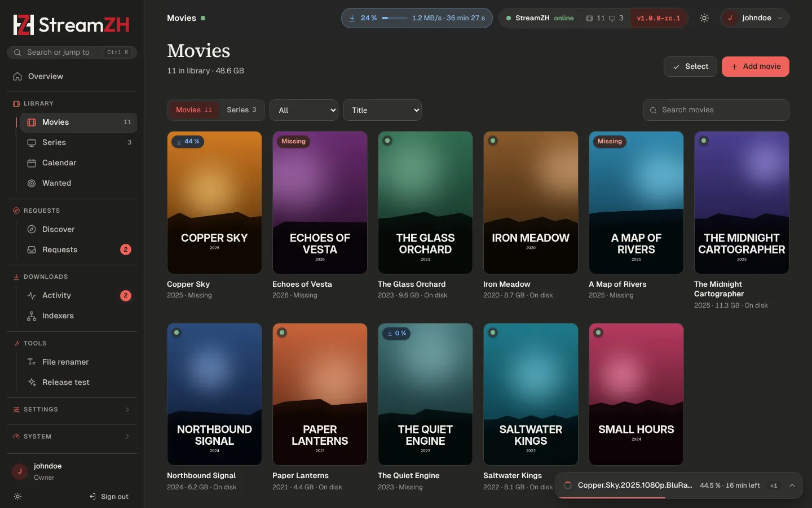This screenshot has height=508, width=812.
Task: Focus the Search or jump to box
Action: coord(72,52)
